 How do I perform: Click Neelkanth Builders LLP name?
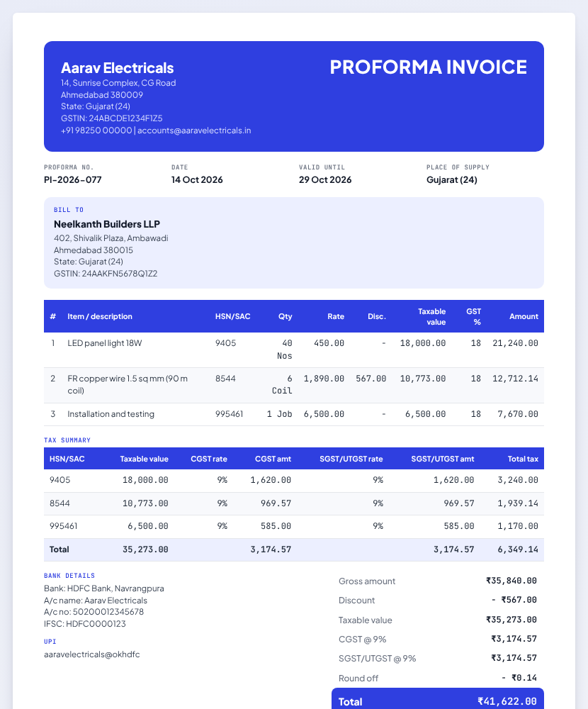point(107,224)
